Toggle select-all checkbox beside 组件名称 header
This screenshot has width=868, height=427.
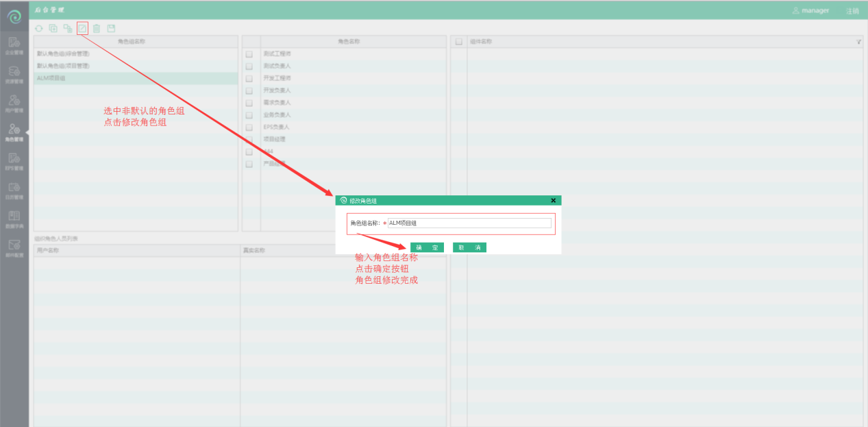tap(459, 42)
